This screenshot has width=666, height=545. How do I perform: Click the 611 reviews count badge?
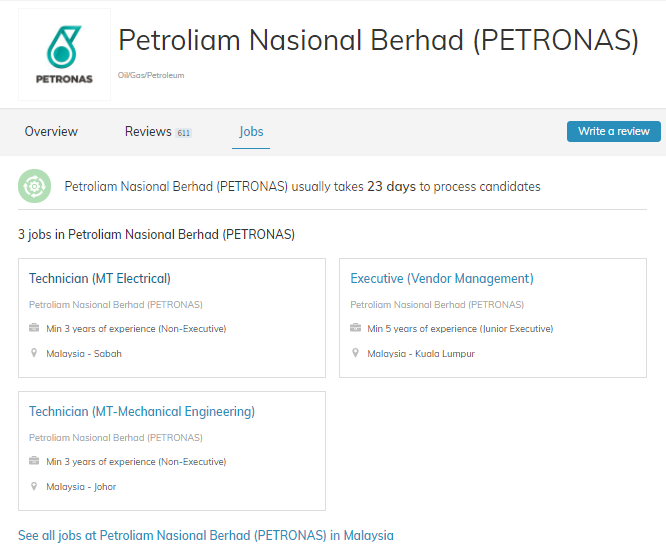coord(184,133)
